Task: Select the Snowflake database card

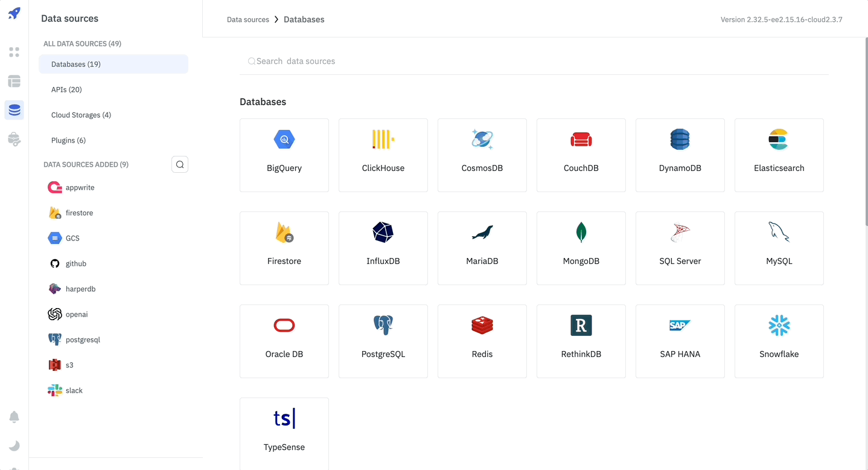Action: click(x=779, y=341)
